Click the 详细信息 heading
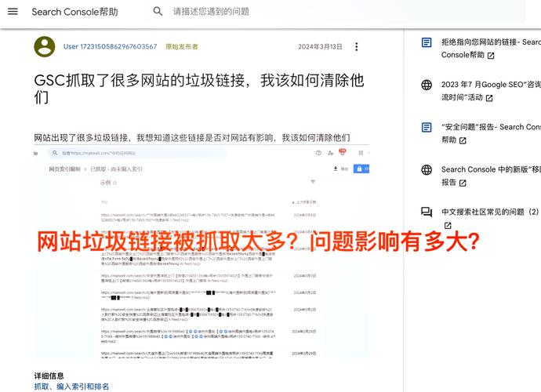Viewport: 541px width, 392px height. tap(49, 376)
